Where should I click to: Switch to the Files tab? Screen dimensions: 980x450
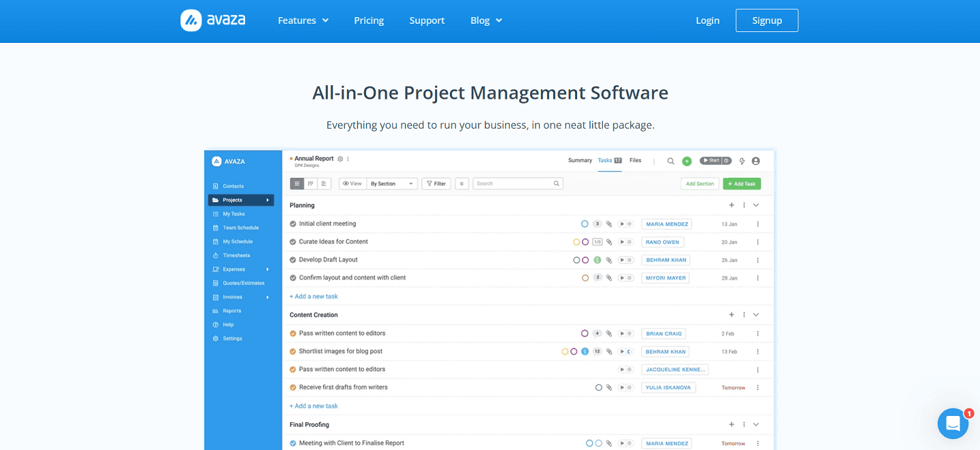tap(634, 160)
